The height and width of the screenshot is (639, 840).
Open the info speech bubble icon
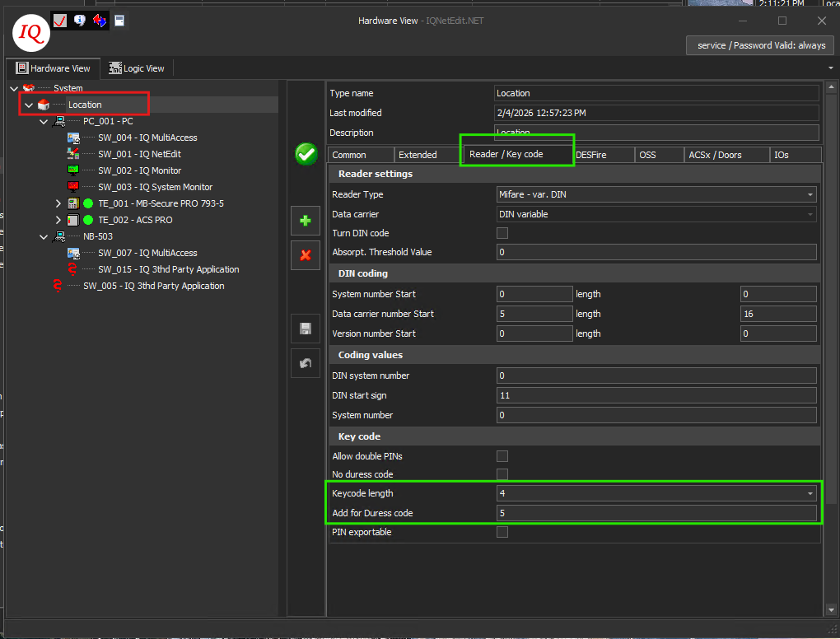pos(80,21)
